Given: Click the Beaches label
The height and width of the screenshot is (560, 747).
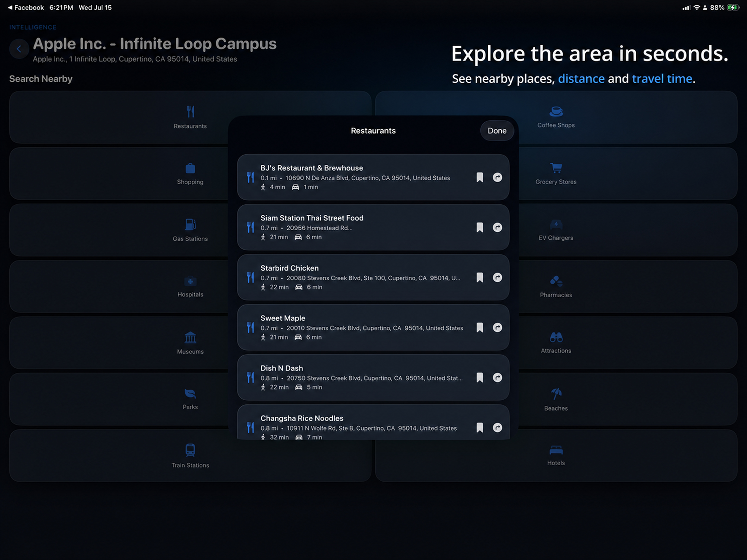Looking at the screenshot, I should click(x=556, y=408).
